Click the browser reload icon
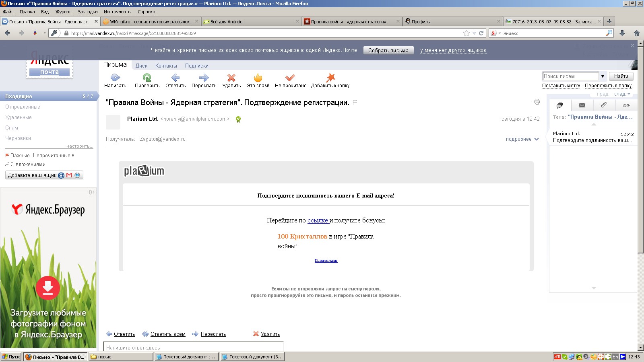Image resolution: width=644 pixels, height=362 pixels. point(481,33)
